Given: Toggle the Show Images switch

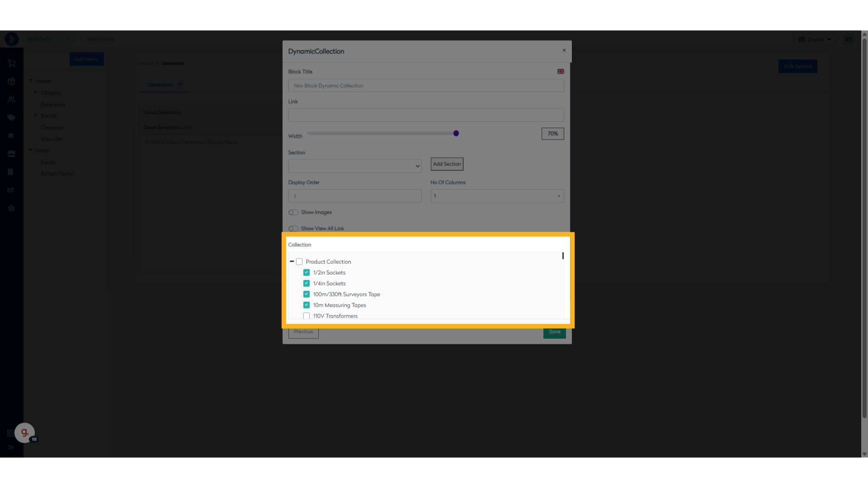Looking at the screenshot, I should coord(293,212).
